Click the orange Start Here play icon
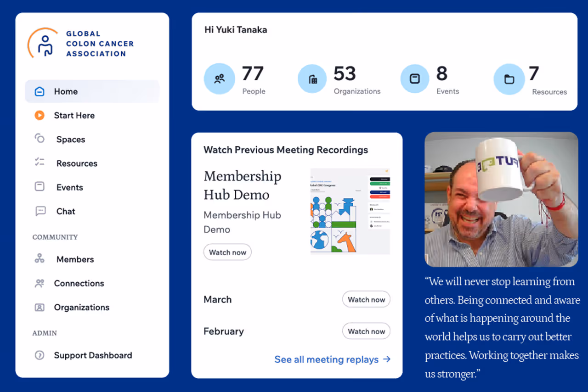 tap(40, 115)
